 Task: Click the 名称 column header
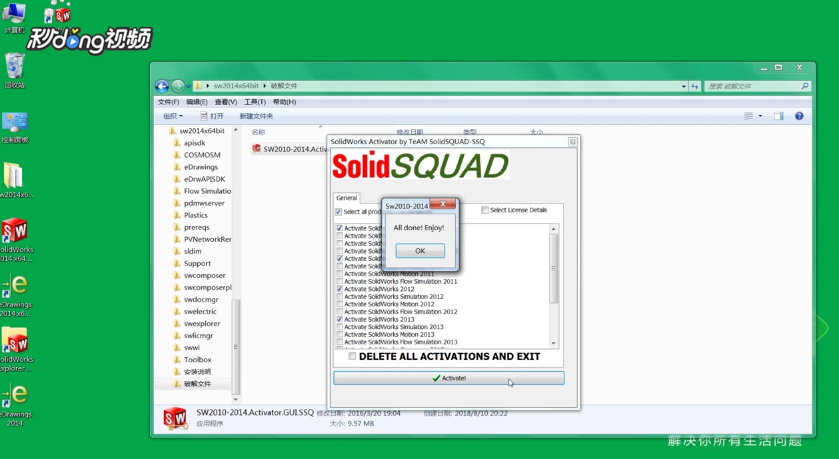258,132
